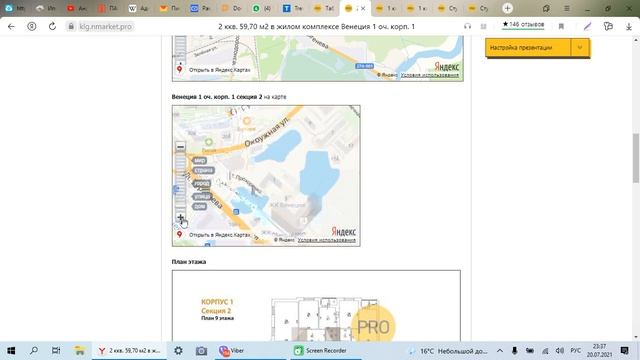The height and width of the screenshot is (360, 640).
Task: Switch to the green '(4)' tab
Action: click(262, 8)
